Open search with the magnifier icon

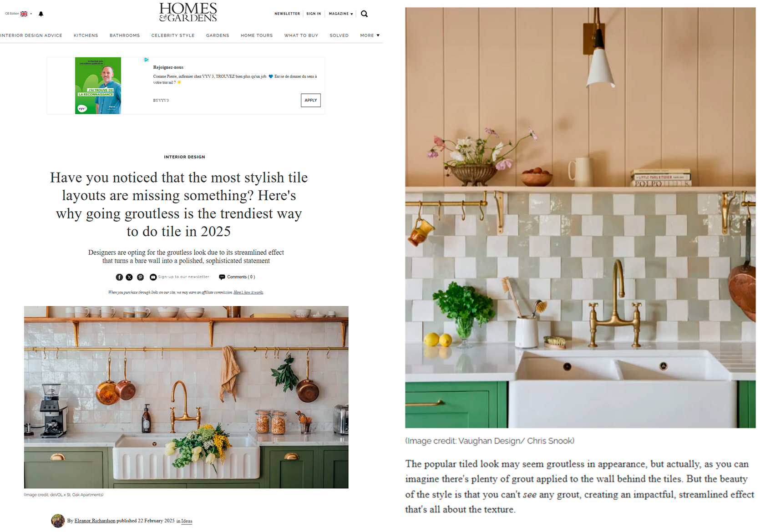[364, 14]
